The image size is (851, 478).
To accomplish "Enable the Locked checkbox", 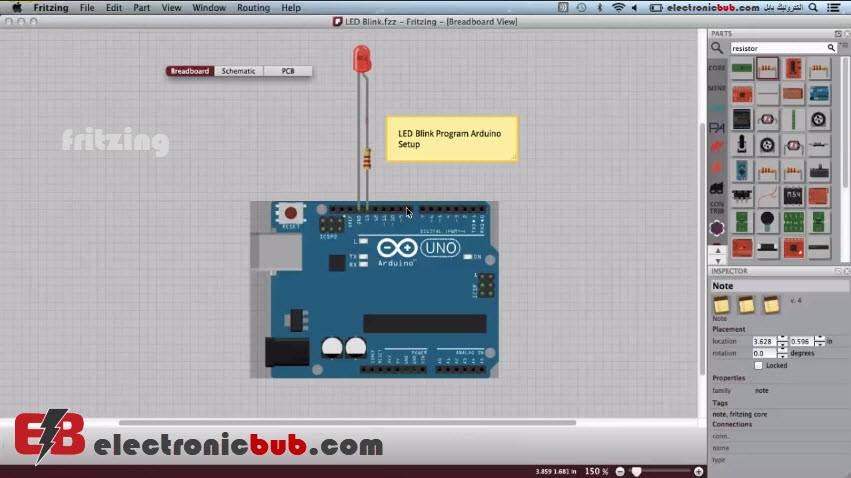I will [758, 366].
